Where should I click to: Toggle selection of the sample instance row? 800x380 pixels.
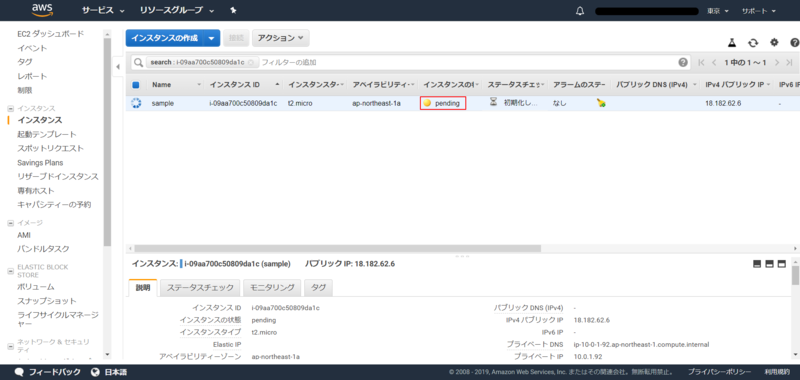point(136,103)
